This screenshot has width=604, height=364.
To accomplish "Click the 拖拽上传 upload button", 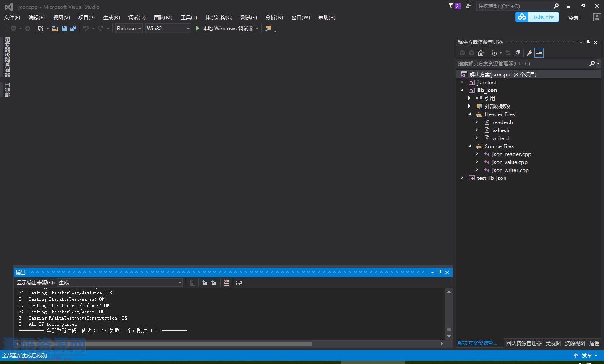I will point(537,17).
